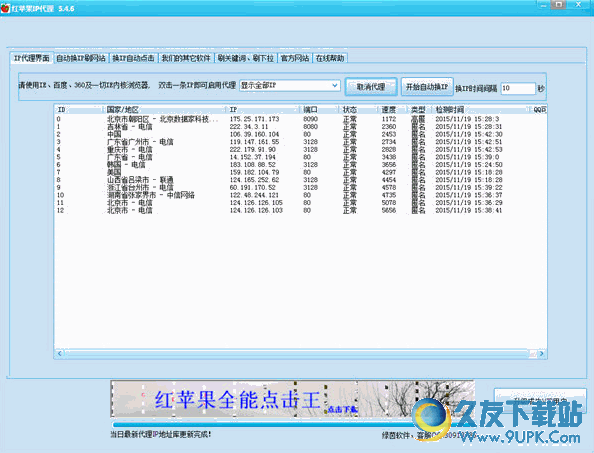Image resolution: width=594 pixels, height=453 pixels.
Task: Select the 美国 proxy row
Action: pyautogui.click(x=300, y=172)
